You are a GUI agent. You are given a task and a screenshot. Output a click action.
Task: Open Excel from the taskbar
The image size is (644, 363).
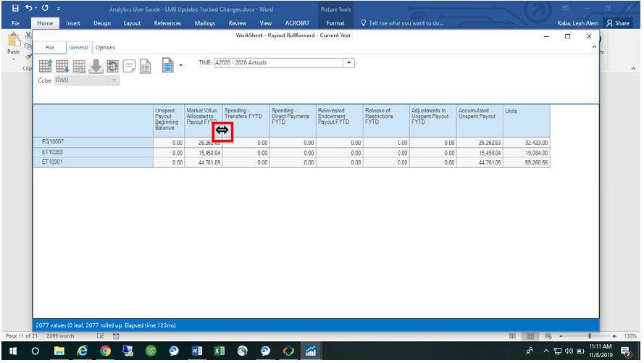219,351
